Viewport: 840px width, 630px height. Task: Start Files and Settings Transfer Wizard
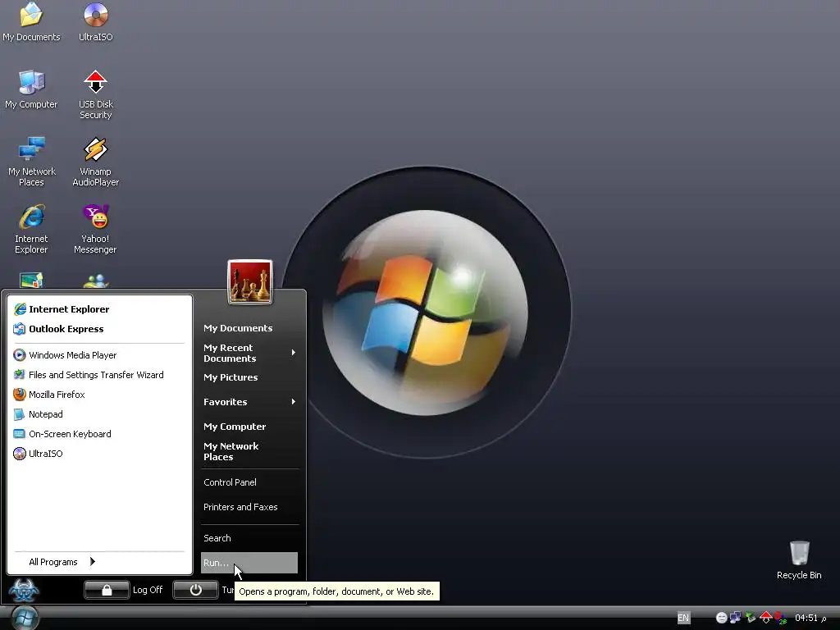point(89,375)
